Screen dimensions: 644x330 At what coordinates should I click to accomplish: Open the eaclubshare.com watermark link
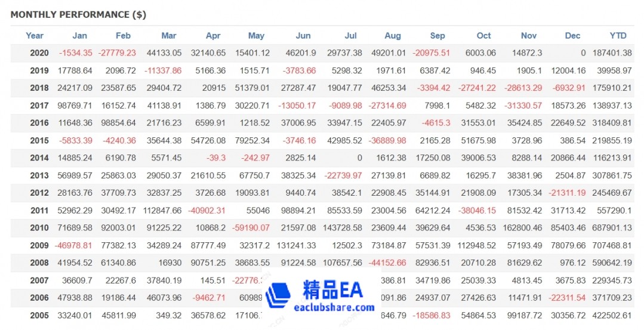tap(334, 308)
